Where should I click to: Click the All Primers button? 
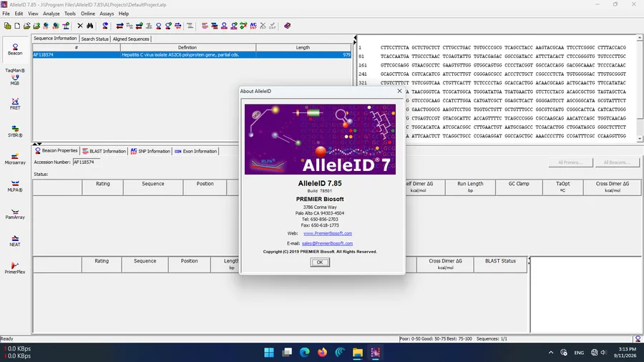(570, 162)
